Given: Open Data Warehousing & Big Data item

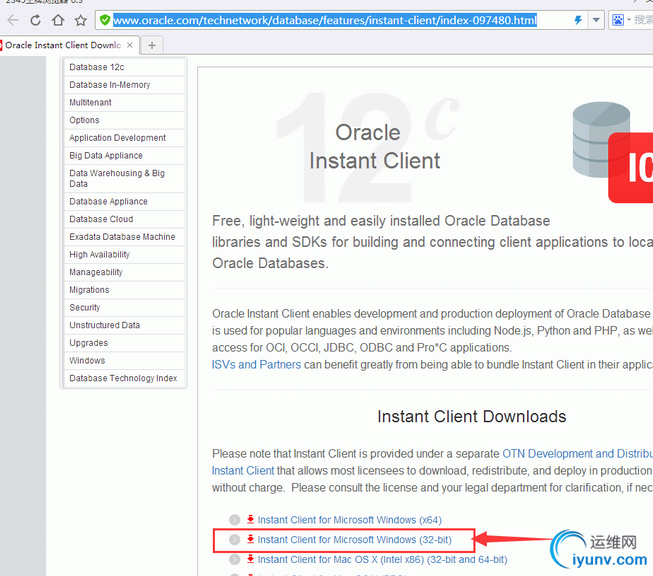Looking at the screenshot, I should (124, 178).
